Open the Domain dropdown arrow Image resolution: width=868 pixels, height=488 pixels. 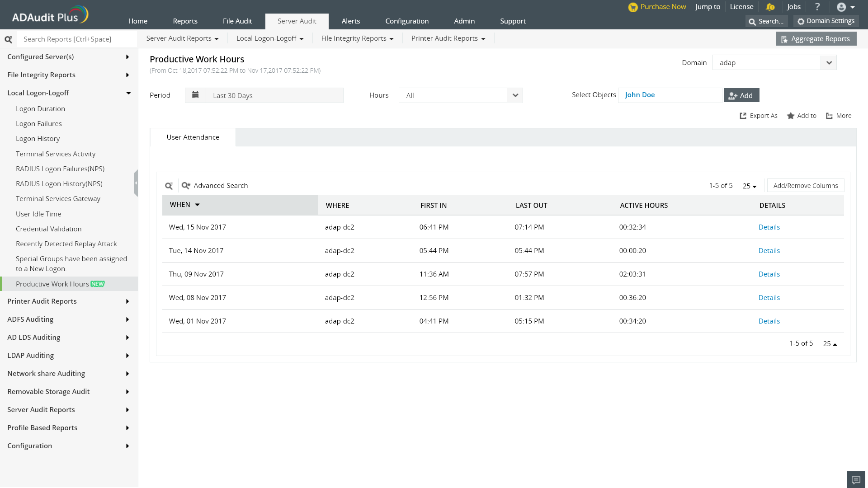coord(829,62)
